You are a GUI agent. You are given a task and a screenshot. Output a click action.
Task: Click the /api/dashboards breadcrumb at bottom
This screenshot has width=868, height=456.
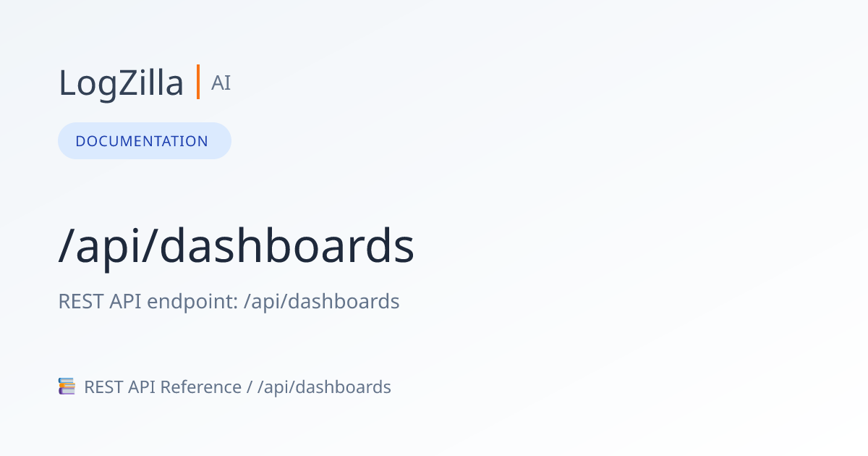tap(324, 387)
